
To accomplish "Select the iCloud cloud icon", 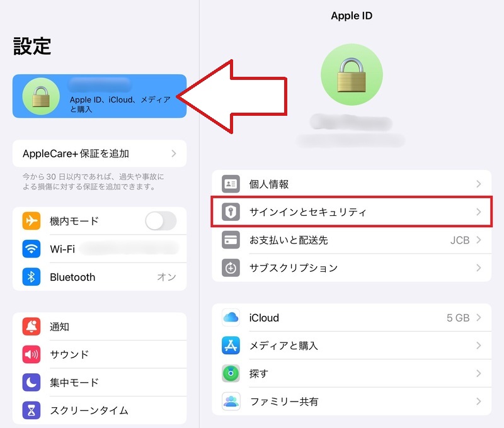I will 231,318.
